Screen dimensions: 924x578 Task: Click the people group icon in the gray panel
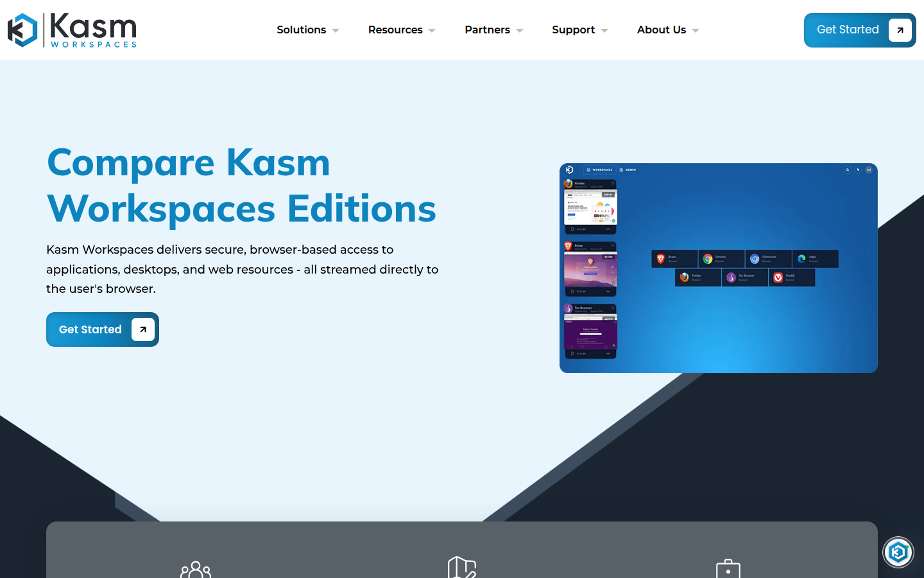pyautogui.click(x=196, y=570)
